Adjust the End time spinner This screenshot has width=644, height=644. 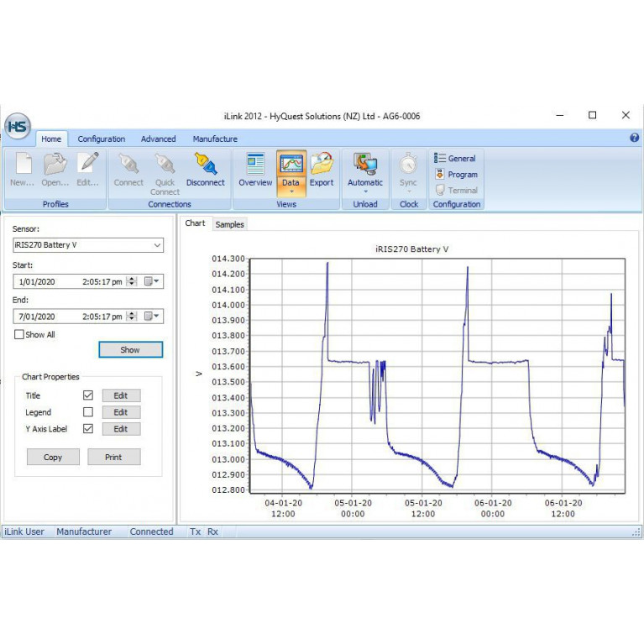tap(132, 316)
